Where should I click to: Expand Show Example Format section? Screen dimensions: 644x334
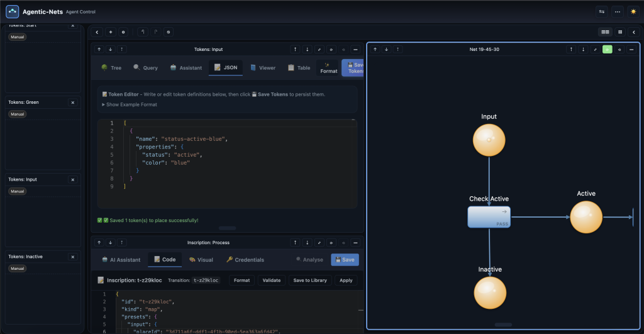click(129, 104)
